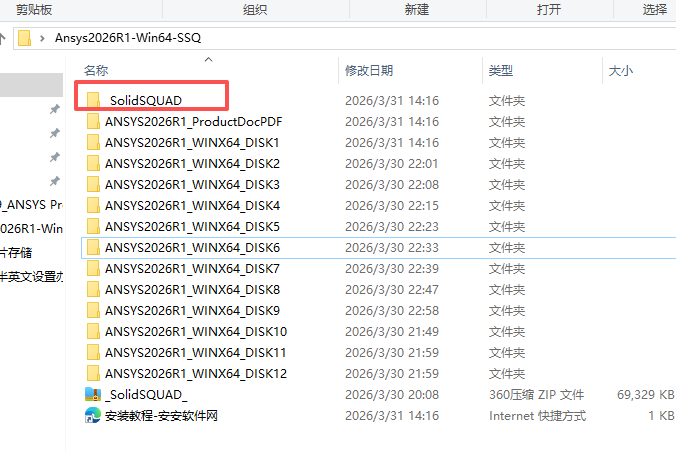The image size is (676, 453).
Task: Click the ANSYS2026R1_WINX64_DISK3 folder icon
Action: point(93,184)
